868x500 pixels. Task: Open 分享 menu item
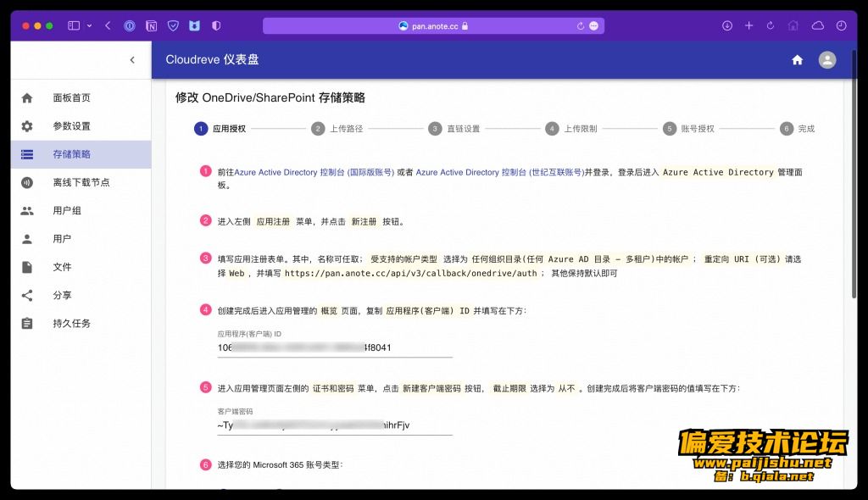coord(81,296)
